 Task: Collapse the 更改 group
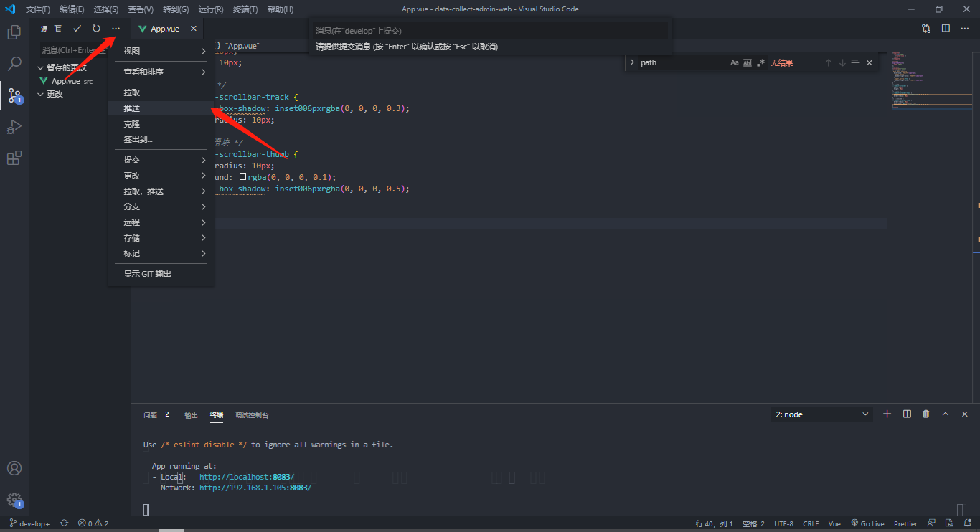point(41,94)
